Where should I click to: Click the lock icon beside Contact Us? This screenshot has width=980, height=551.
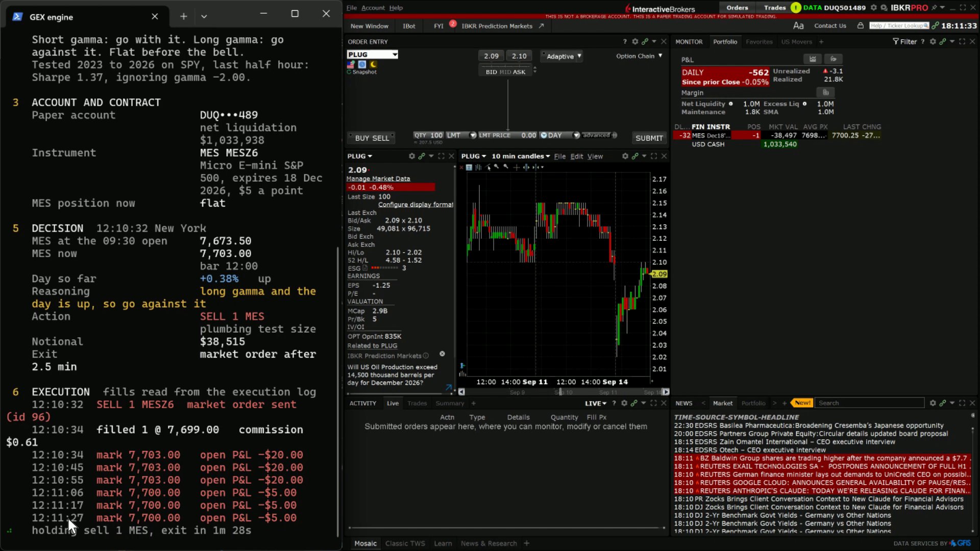click(861, 26)
